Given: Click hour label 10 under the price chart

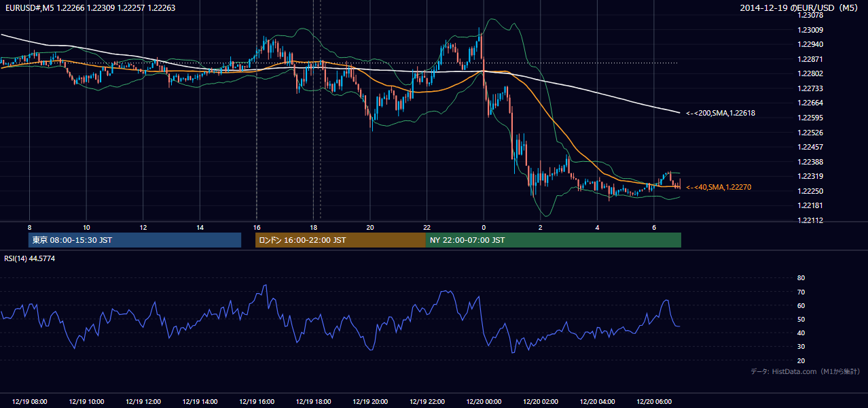Looking at the screenshot, I should click(86, 227).
